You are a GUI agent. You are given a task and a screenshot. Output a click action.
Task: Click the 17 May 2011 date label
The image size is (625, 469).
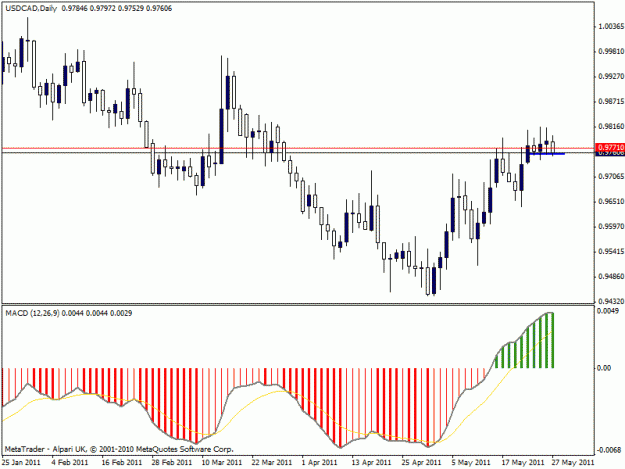pyautogui.click(x=523, y=463)
